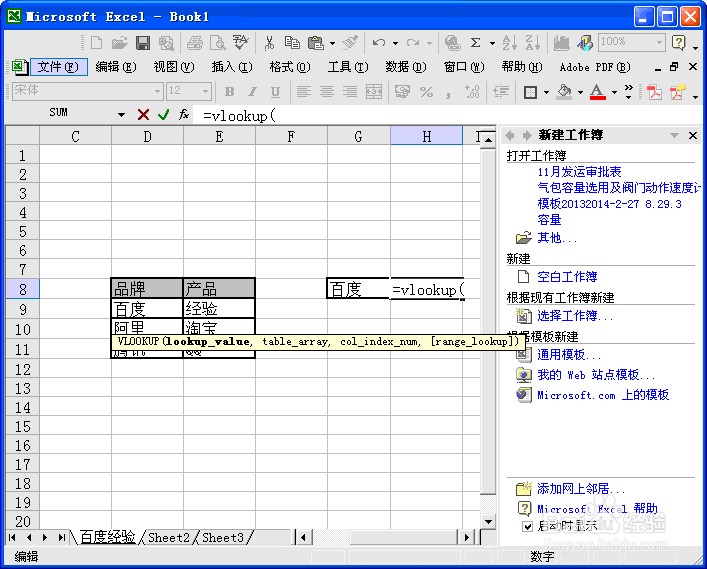The height and width of the screenshot is (569, 707).
Task: Apply Percent style formatting icon
Action: [427, 92]
